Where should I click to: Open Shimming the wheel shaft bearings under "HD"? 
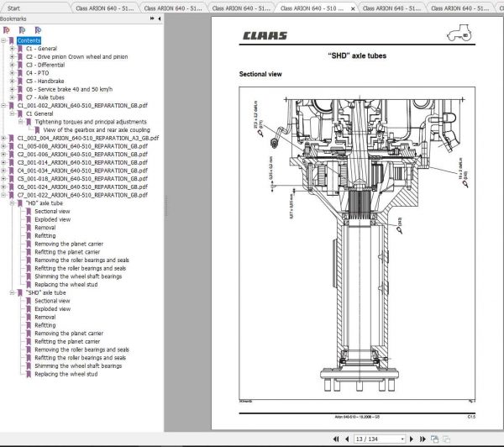click(x=78, y=276)
